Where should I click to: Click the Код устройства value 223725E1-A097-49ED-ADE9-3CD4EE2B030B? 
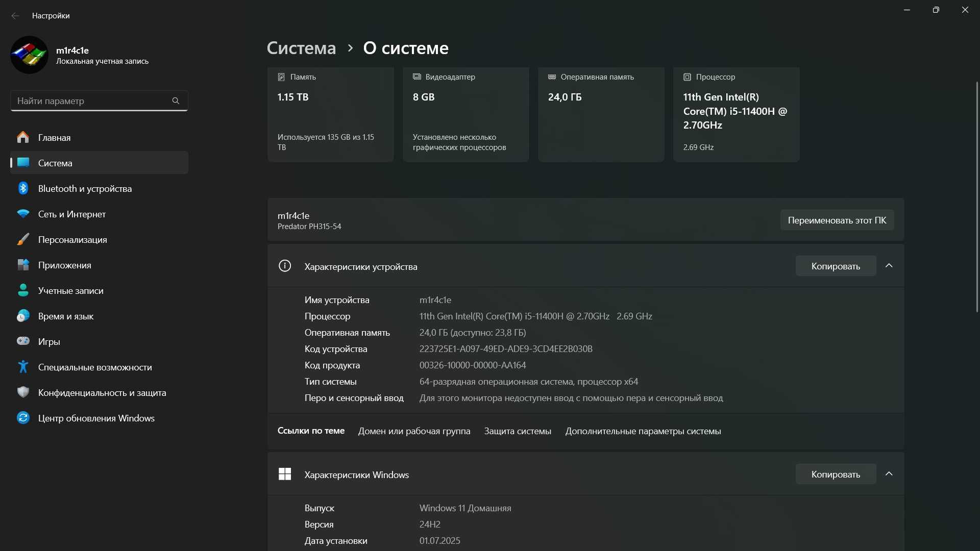tap(506, 349)
